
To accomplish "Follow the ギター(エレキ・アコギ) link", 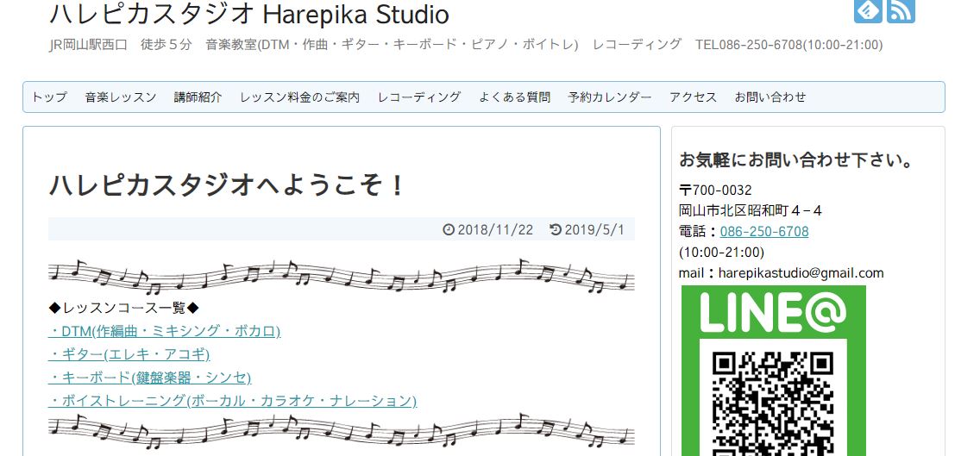I will 129,354.
